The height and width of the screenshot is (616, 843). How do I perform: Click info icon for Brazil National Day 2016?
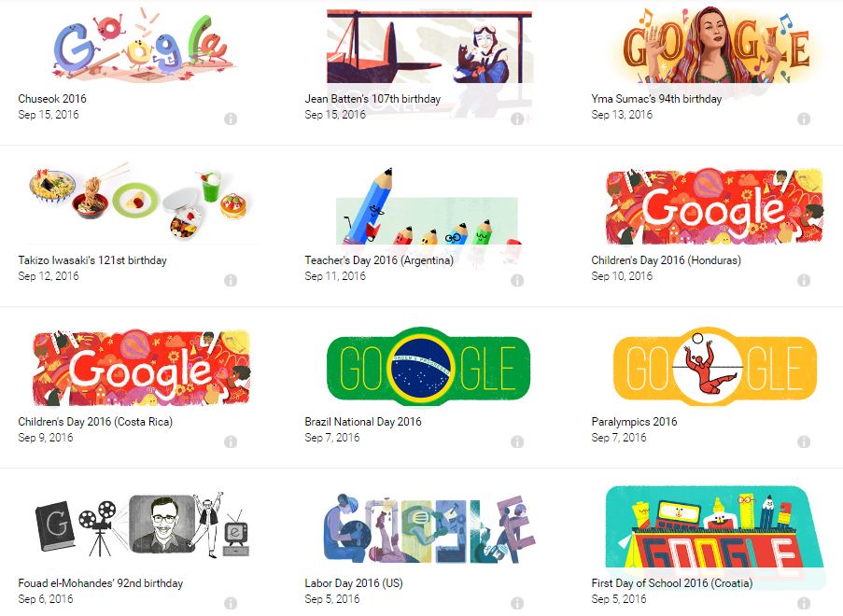[517, 441]
